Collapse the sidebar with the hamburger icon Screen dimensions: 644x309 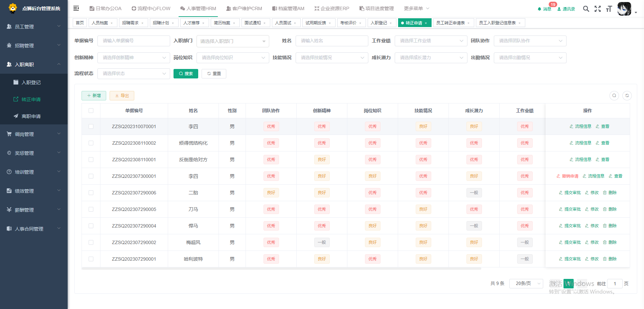[76, 8]
